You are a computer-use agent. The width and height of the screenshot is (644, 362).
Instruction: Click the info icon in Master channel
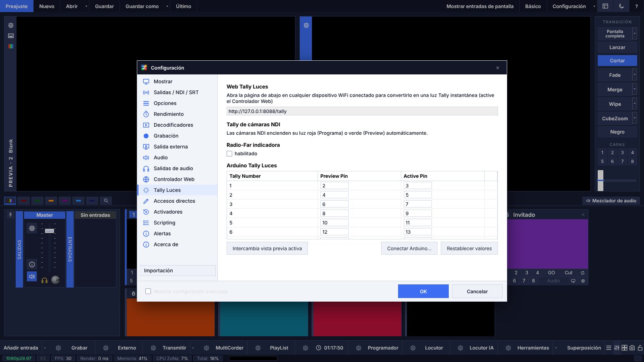32,264
